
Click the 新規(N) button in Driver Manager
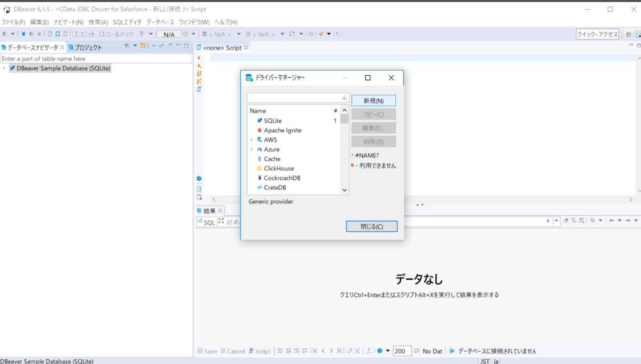tap(373, 100)
